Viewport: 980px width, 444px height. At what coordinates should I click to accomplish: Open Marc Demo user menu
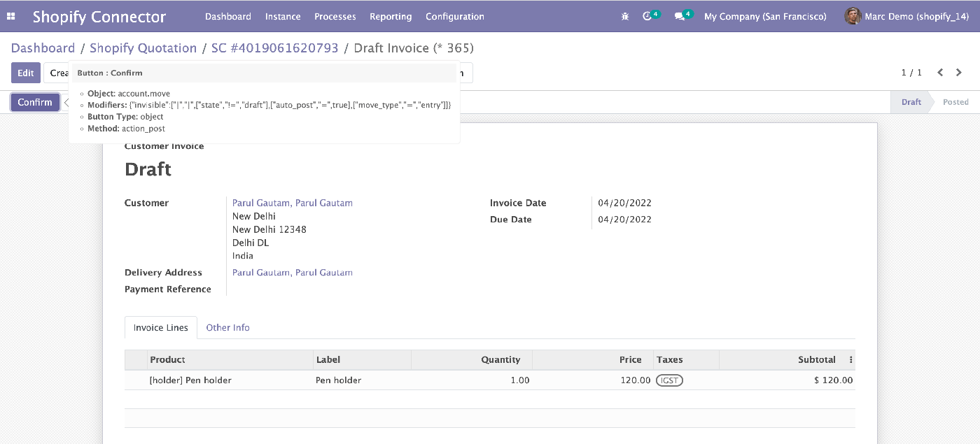point(906,16)
